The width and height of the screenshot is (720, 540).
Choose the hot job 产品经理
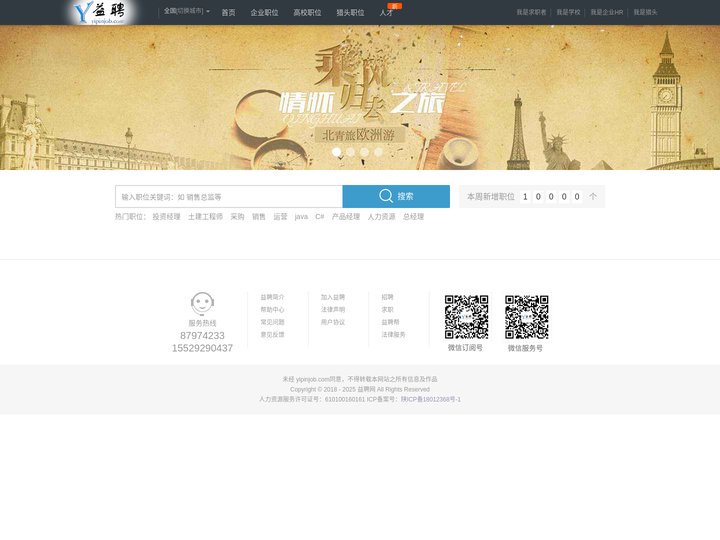tap(346, 217)
